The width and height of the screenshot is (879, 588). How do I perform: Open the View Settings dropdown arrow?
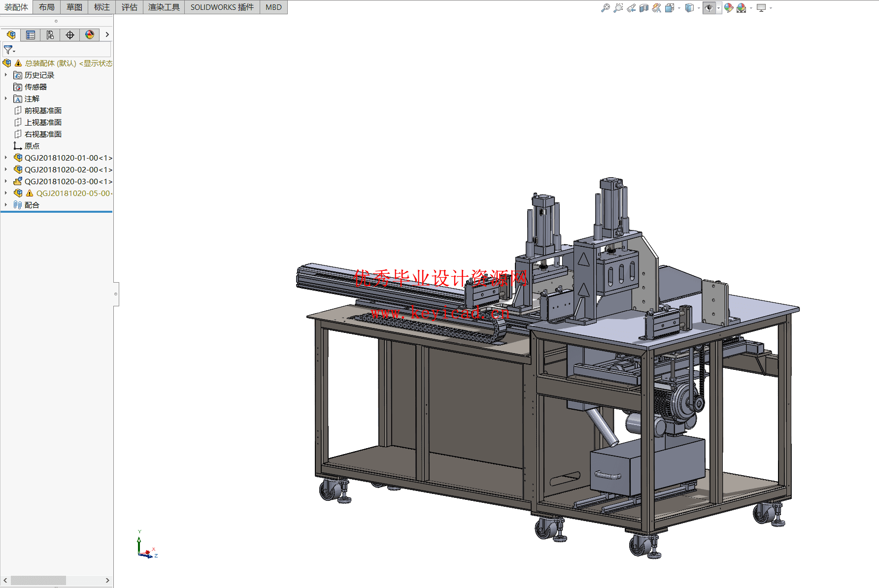pyautogui.click(x=771, y=8)
